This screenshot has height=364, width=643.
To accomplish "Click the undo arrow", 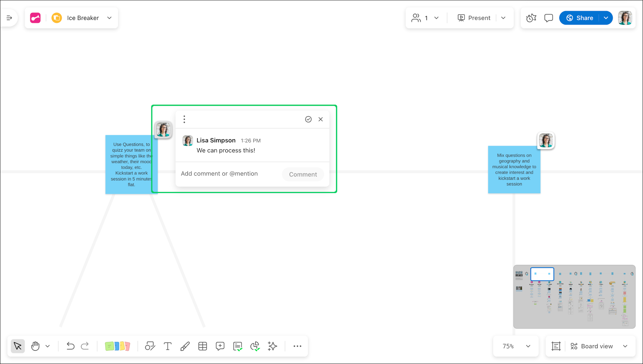I will (x=70, y=346).
